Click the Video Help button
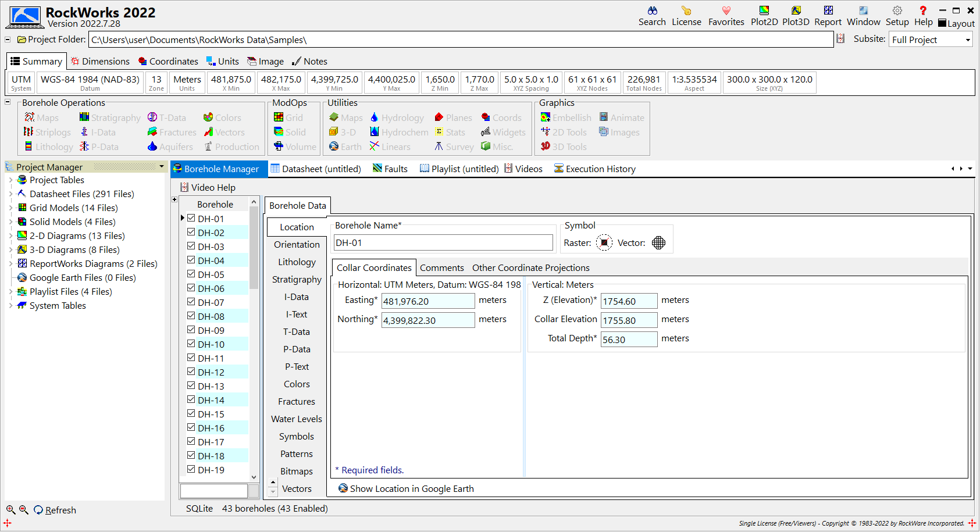Viewport: 980px width, 532px height. tap(208, 187)
